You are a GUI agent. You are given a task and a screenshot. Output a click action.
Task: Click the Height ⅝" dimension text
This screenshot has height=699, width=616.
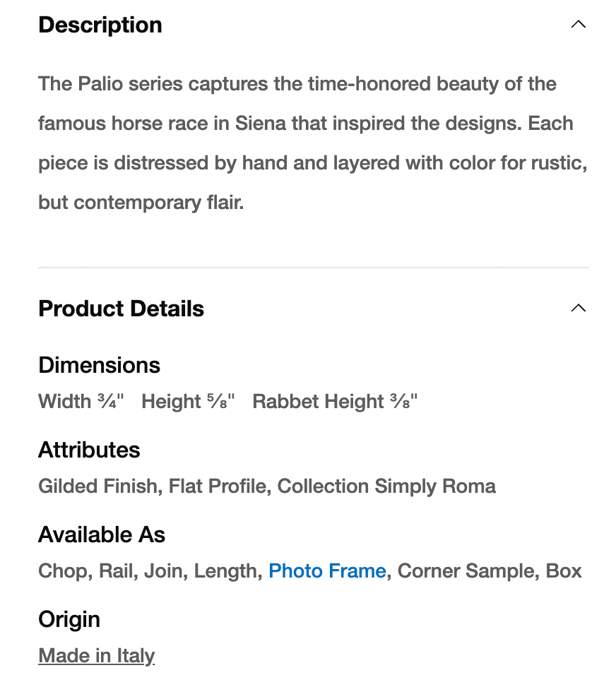188,402
